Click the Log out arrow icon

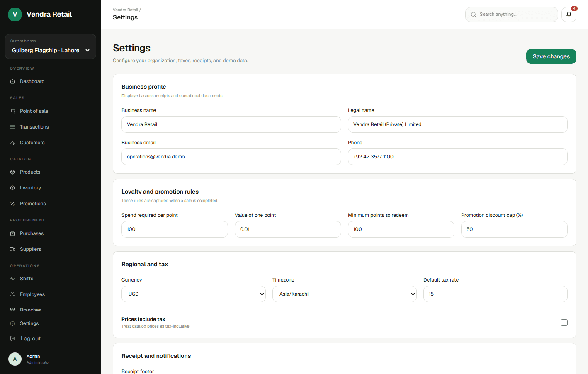[13, 338]
